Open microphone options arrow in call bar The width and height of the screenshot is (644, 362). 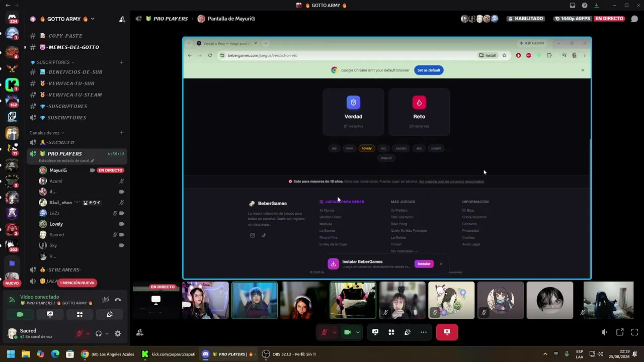tap(334, 332)
